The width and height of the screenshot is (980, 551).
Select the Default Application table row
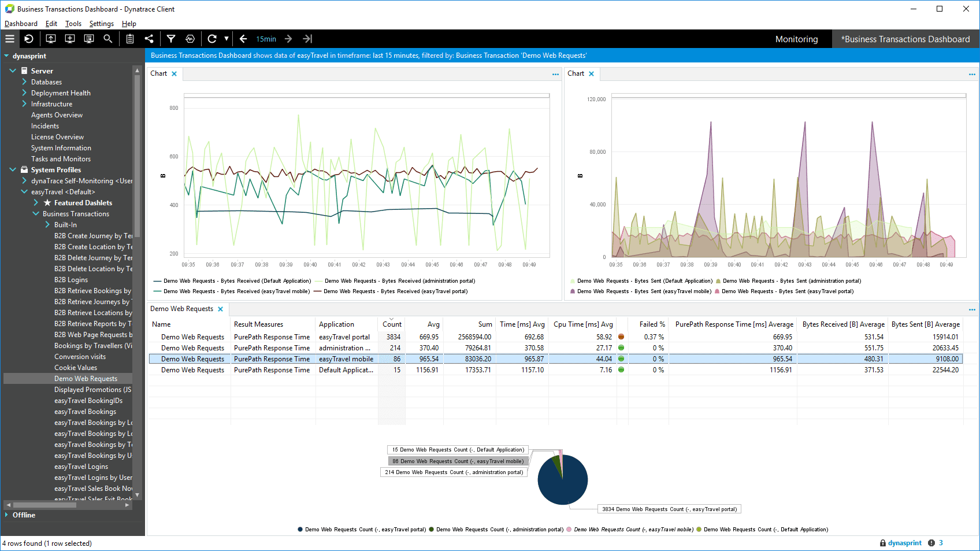[555, 370]
